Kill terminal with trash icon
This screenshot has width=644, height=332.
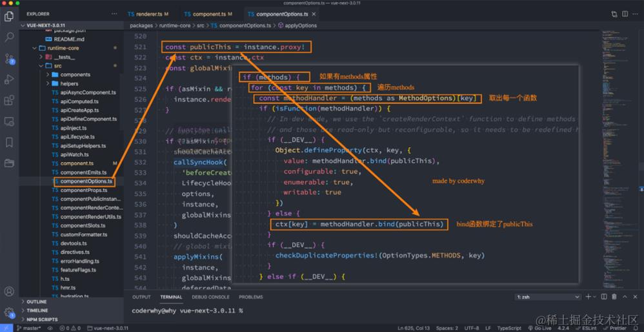click(614, 296)
